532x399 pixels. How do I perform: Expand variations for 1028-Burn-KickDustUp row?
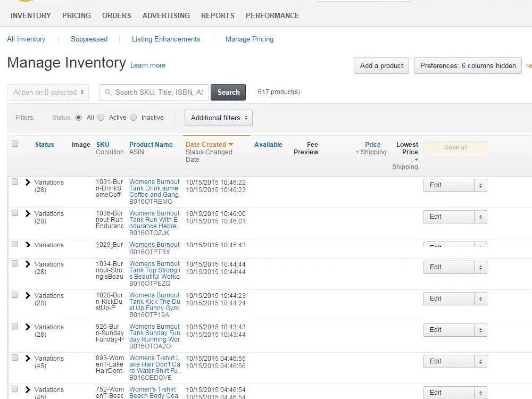point(28,295)
